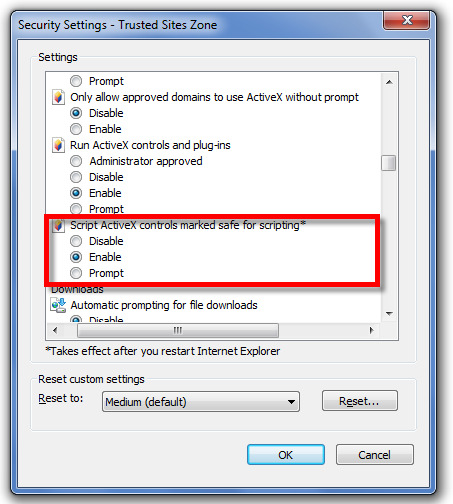
Task: Click the icon next to Run ActiveX controls
Action: (58, 145)
